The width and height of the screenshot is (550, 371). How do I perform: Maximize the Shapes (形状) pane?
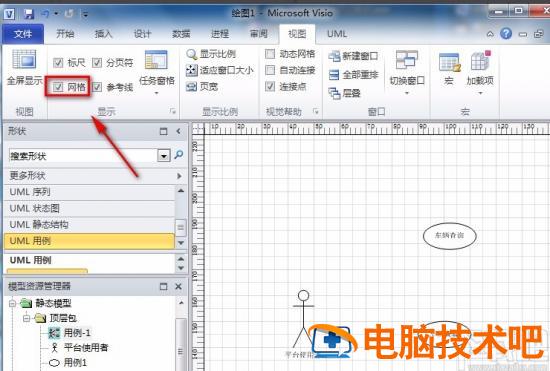(163, 131)
